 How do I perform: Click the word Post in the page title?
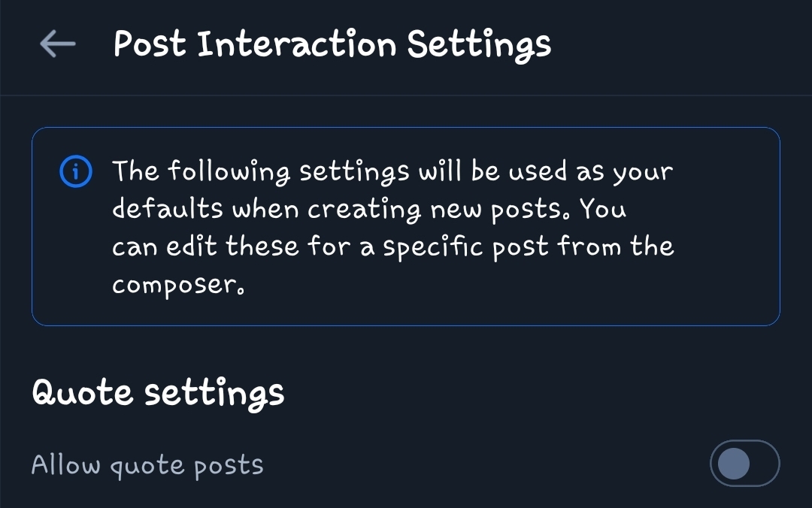tap(149, 44)
